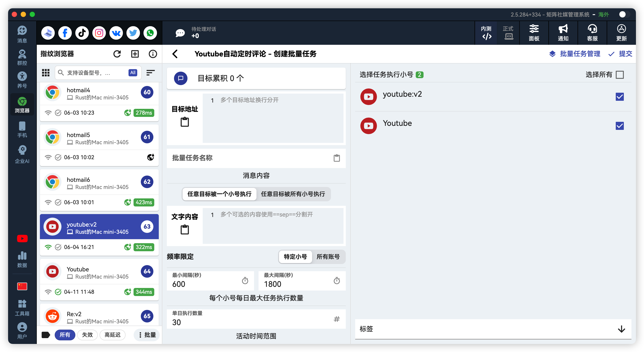The height and width of the screenshot is (352, 644).
Task: Click the 文字内容 text content area
Action: click(273, 226)
